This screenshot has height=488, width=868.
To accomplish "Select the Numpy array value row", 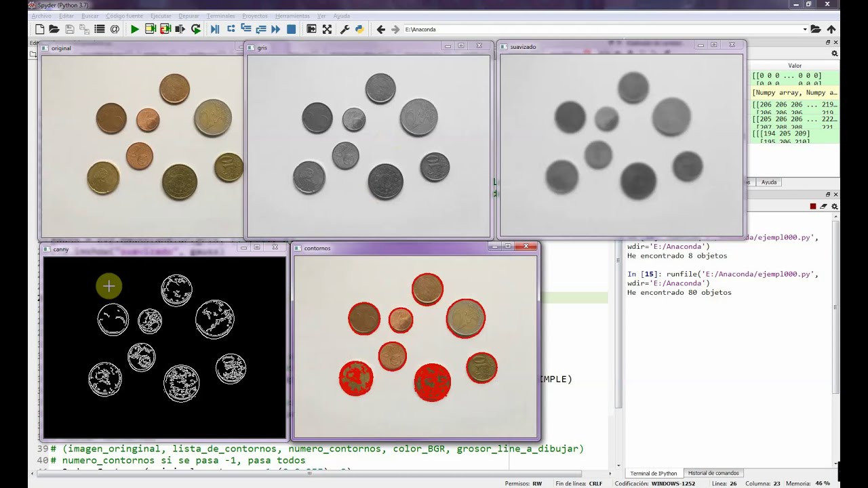I will tap(795, 93).
